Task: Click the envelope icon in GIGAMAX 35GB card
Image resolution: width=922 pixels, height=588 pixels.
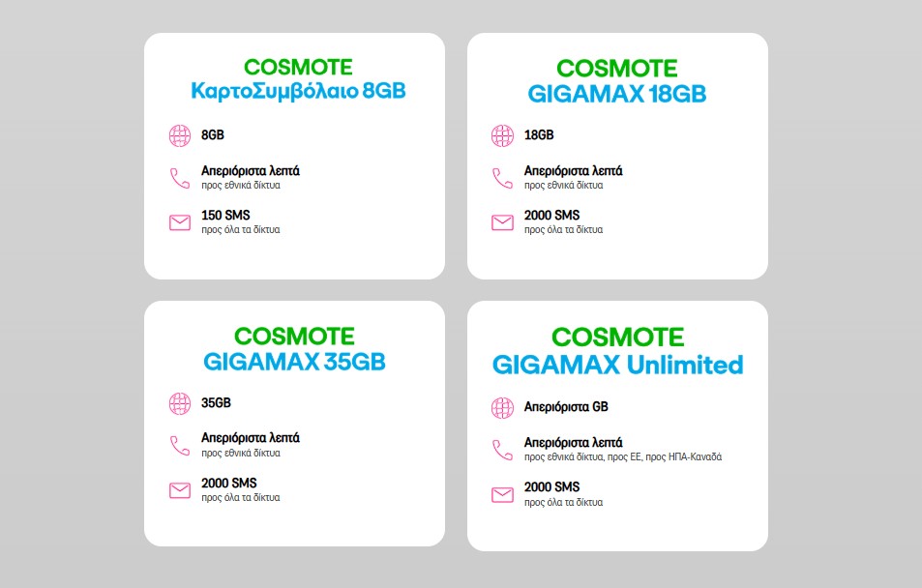Action: coord(180,490)
